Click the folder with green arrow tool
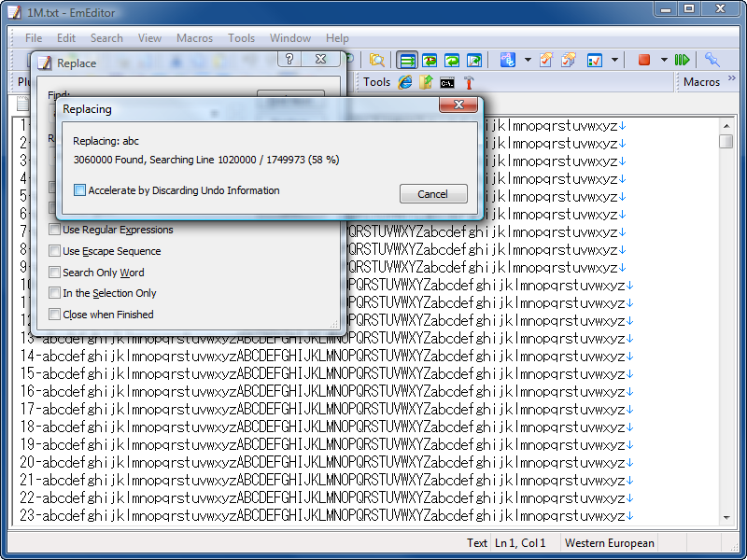The width and height of the screenshot is (747, 560). pyautogui.click(x=426, y=82)
